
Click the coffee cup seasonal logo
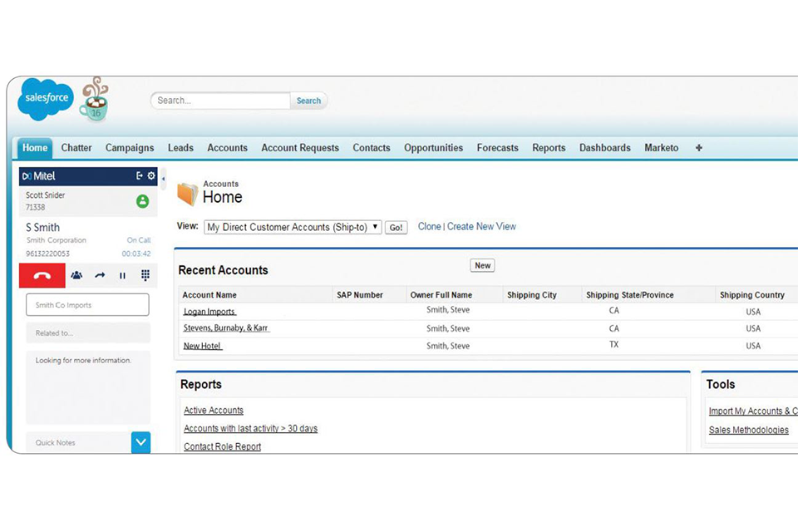94,99
